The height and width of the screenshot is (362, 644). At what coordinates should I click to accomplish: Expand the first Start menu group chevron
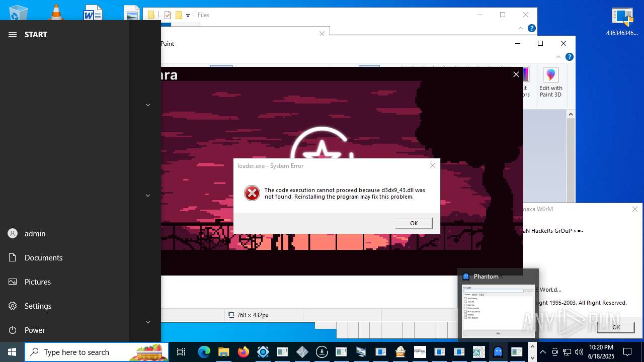pyautogui.click(x=148, y=105)
